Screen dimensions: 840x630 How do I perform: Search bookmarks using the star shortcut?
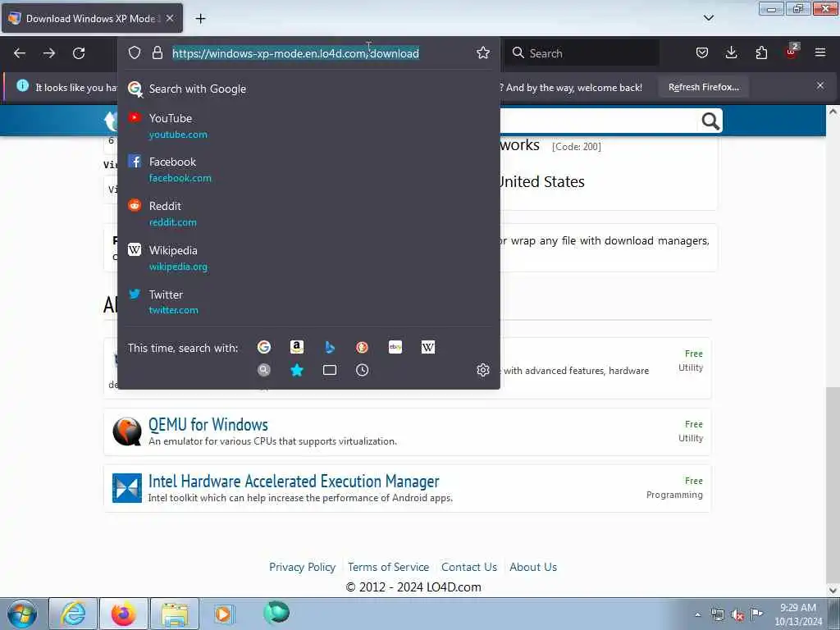(x=296, y=370)
